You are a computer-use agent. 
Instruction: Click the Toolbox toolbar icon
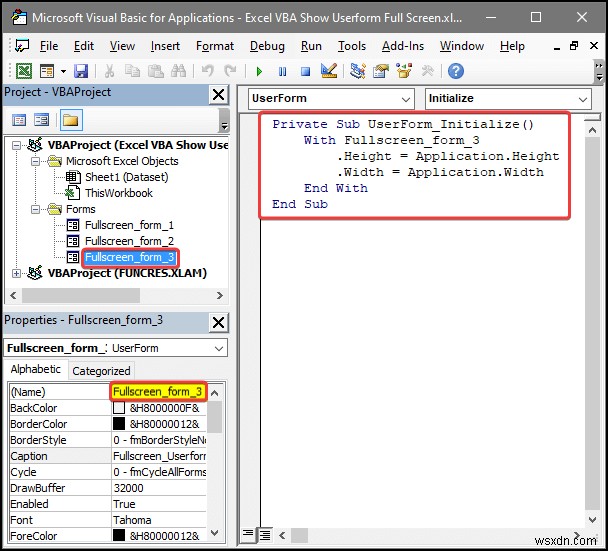point(428,71)
